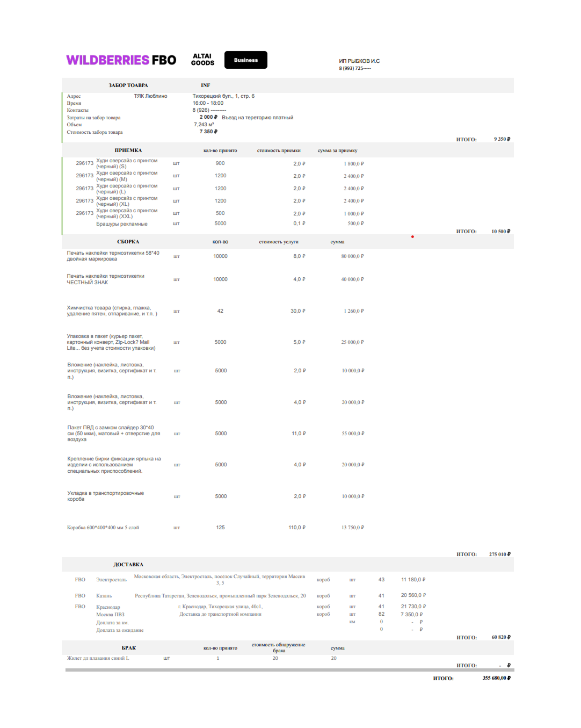Click the delivery cost 21 730,0 ₽

[413, 607]
